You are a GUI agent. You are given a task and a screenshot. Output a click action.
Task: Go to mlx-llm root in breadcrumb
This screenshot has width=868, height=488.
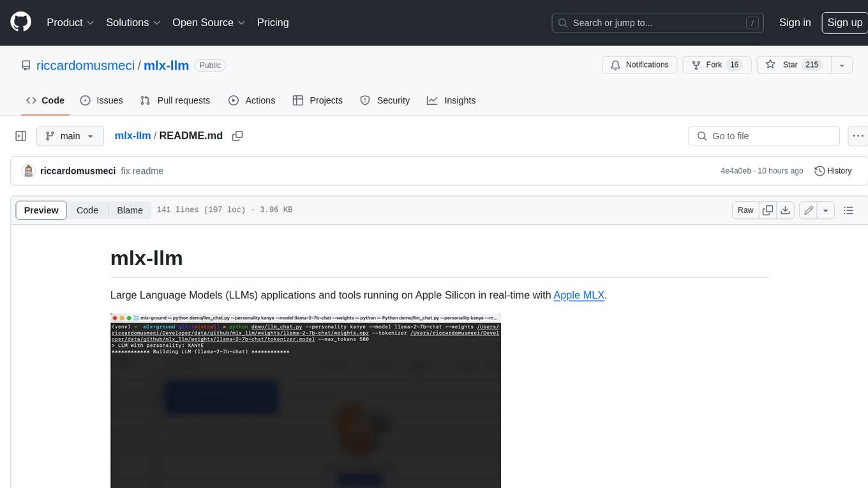tap(133, 136)
